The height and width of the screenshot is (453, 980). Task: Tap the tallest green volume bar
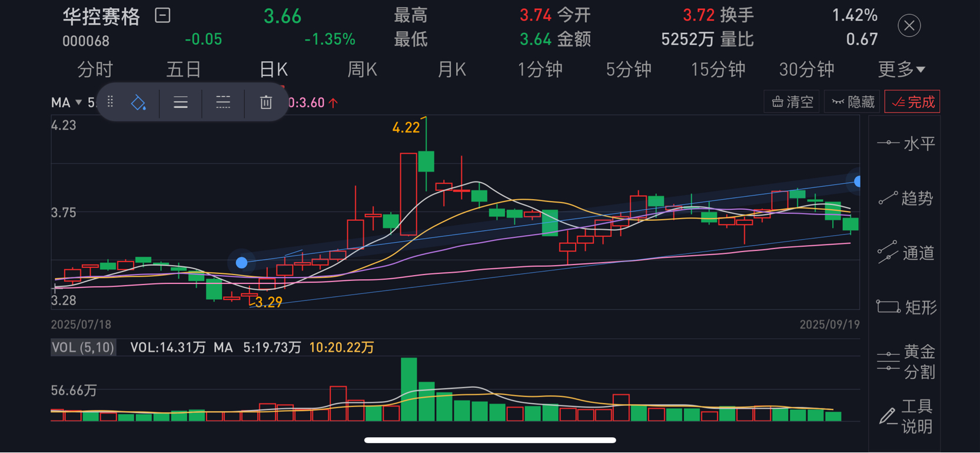[409, 389]
